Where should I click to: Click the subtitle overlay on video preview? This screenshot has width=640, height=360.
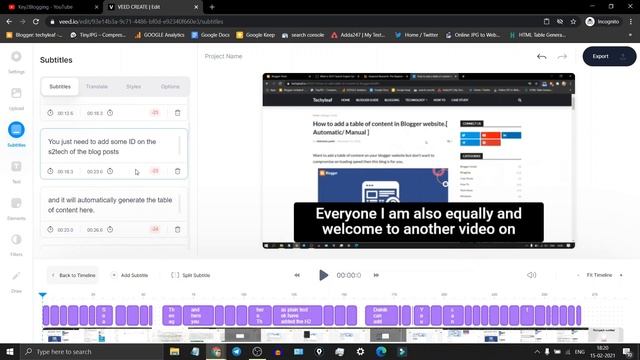click(x=418, y=221)
